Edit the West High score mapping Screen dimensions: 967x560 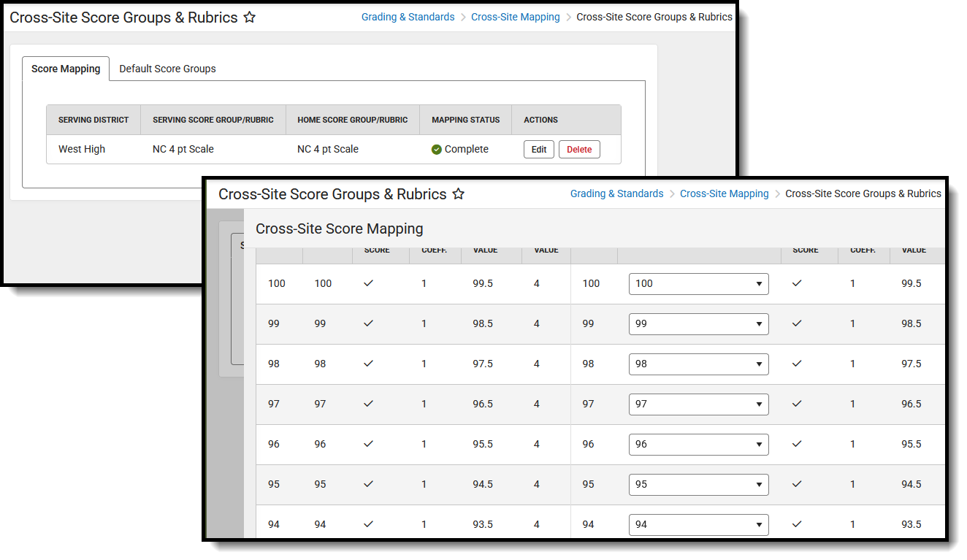(539, 150)
